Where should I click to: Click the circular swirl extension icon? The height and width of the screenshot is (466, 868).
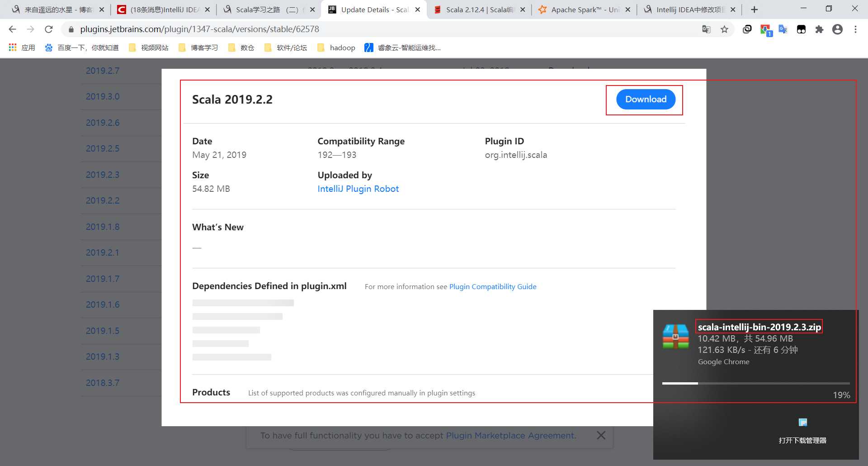[747, 29]
